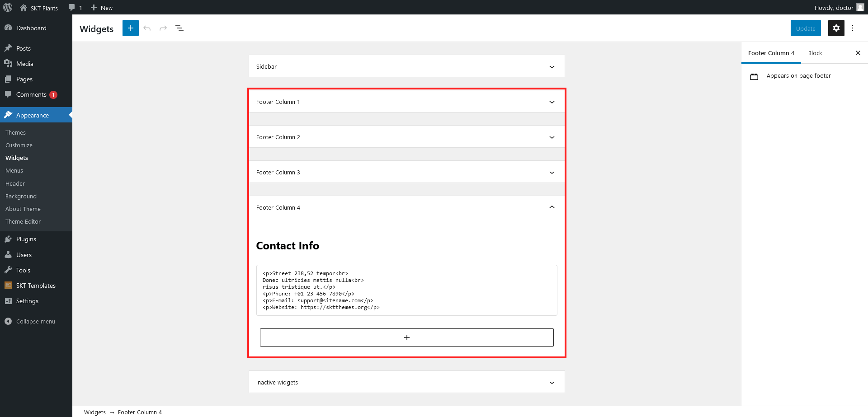Click the Settings sliders icon
Image resolution: width=868 pixels, height=417 pixels.
[x=8, y=300]
